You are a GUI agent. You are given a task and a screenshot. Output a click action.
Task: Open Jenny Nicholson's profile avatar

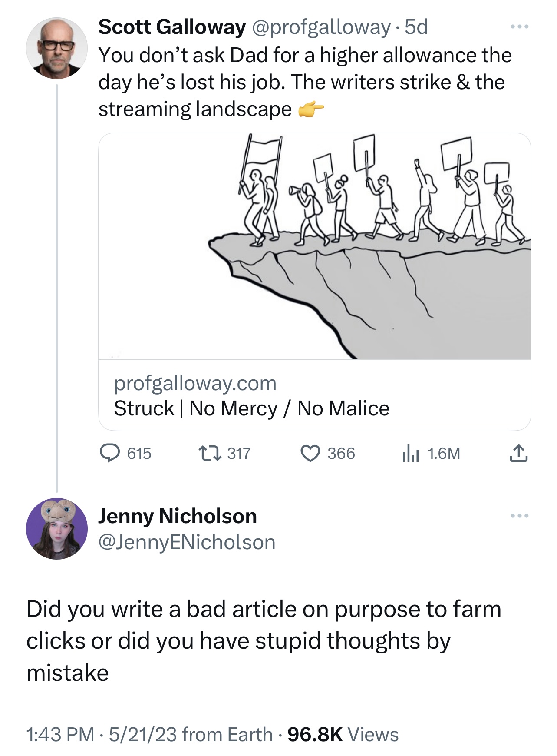pyautogui.click(x=57, y=528)
